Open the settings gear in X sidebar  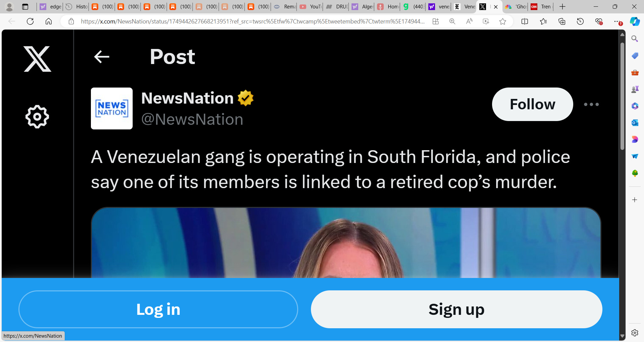tap(37, 117)
